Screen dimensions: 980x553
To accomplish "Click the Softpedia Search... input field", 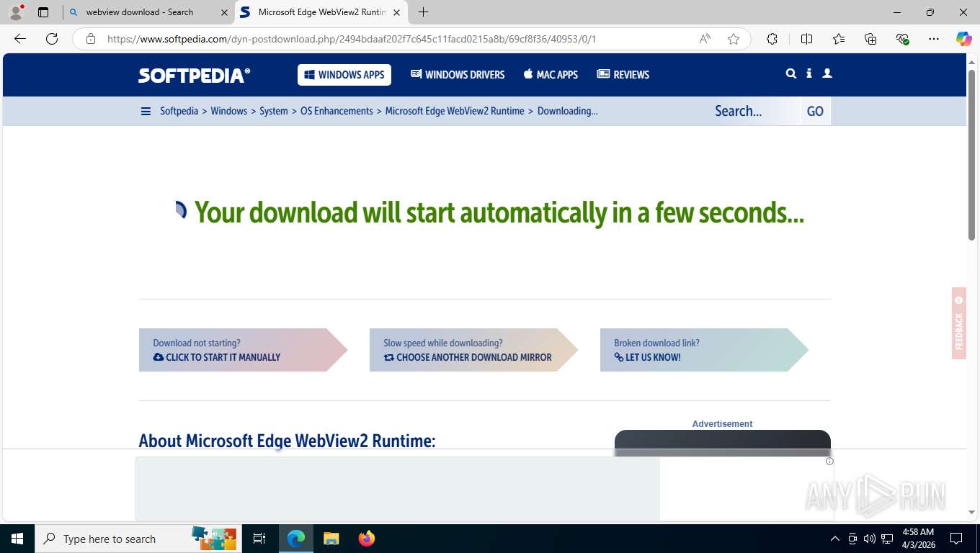I will [x=754, y=111].
